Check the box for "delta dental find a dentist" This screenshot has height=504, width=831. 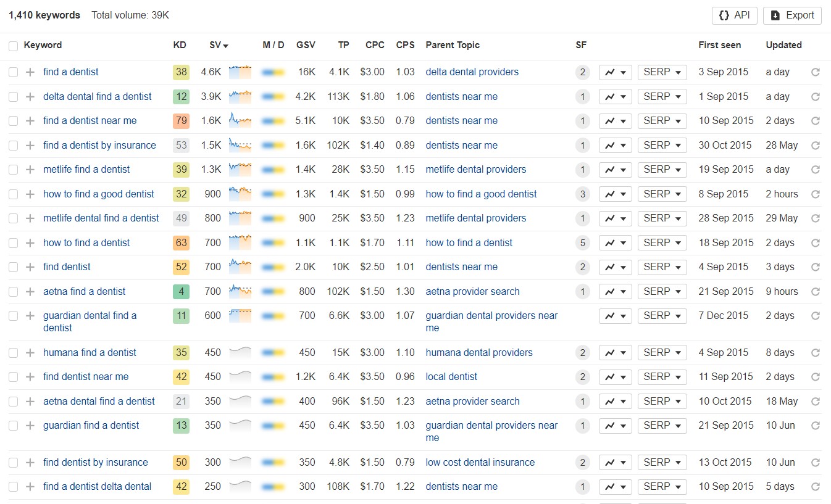pyautogui.click(x=13, y=97)
